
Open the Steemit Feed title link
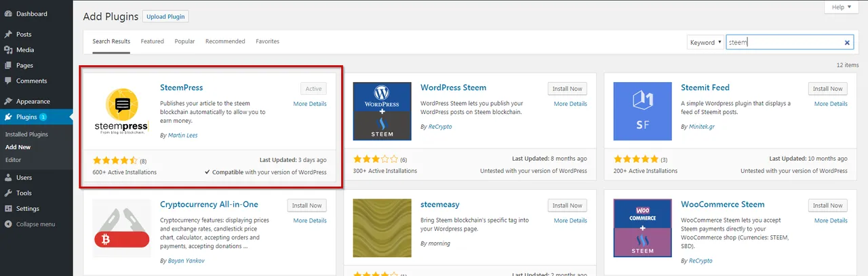tap(705, 87)
